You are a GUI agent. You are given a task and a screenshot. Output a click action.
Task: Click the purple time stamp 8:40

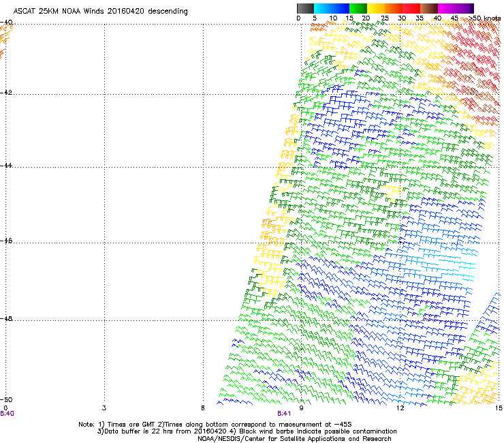click(x=7, y=414)
